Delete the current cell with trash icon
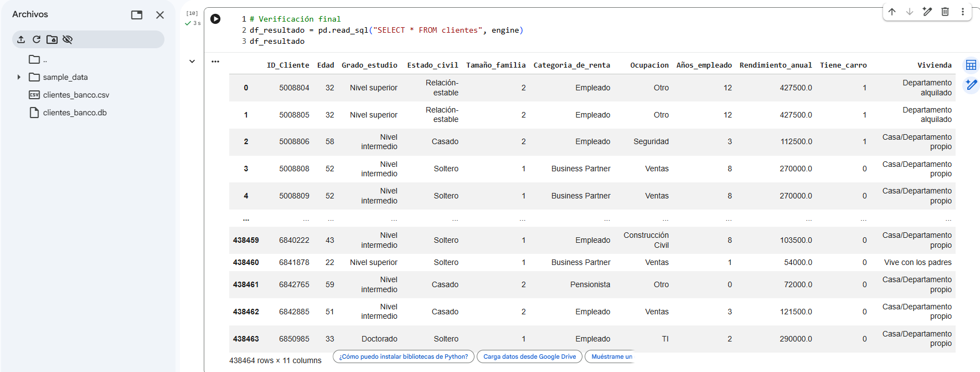The width and height of the screenshot is (980, 372). (x=945, y=12)
